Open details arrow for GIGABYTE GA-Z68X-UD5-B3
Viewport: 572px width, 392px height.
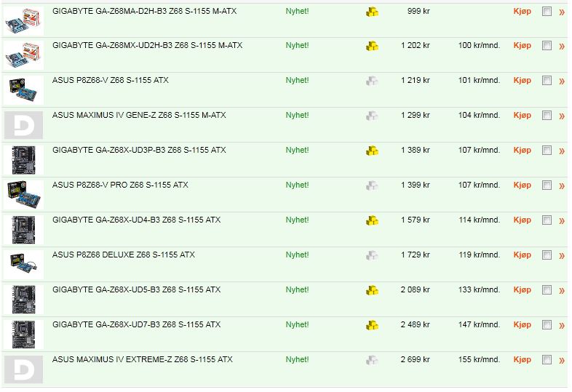tap(562, 291)
